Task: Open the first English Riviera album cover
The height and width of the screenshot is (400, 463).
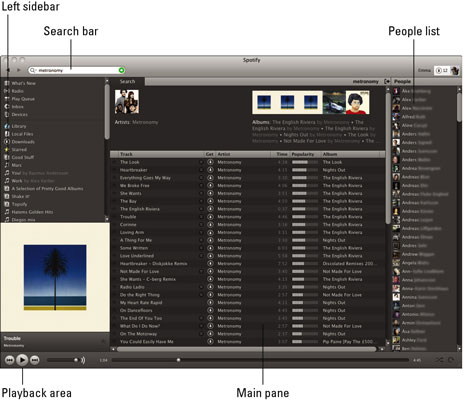Action: click(264, 102)
